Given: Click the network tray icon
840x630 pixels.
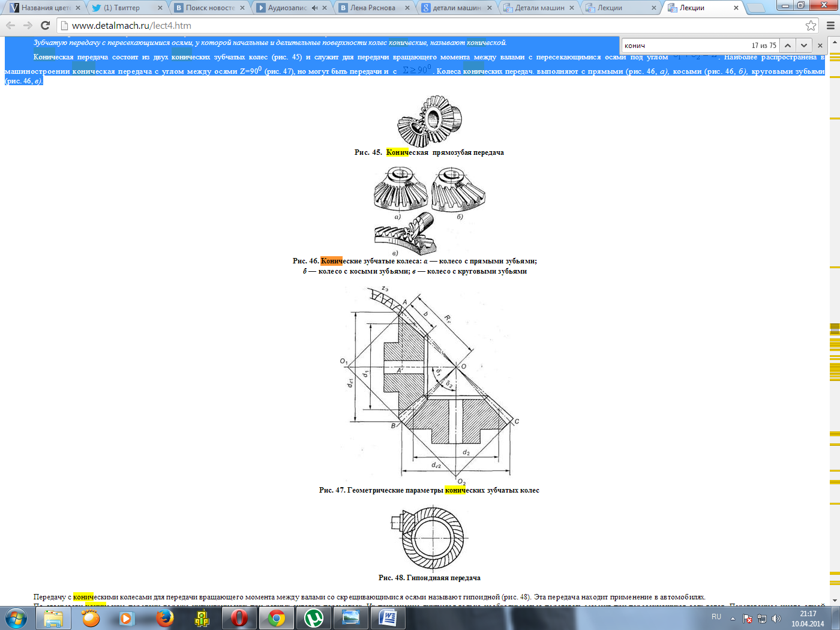Looking at the screenshot, I should point(762,619).
